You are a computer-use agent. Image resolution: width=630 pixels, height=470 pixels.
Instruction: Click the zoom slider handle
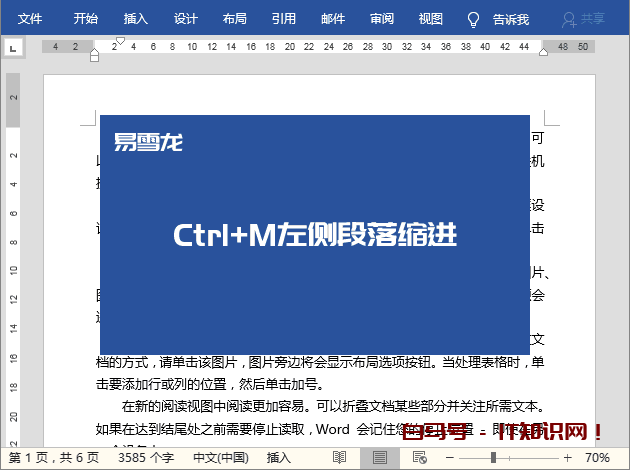click(x=493, y=457)
